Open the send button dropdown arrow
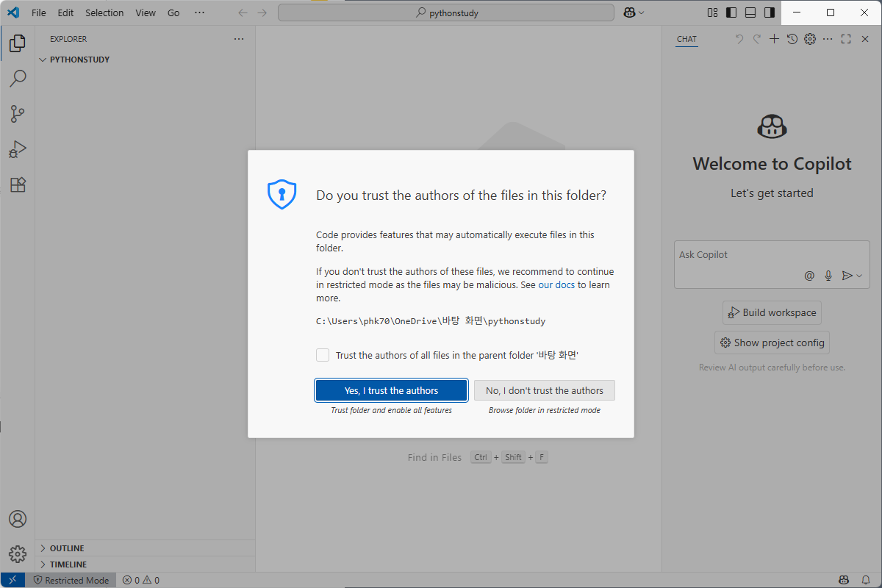 (x=859, y=276)
